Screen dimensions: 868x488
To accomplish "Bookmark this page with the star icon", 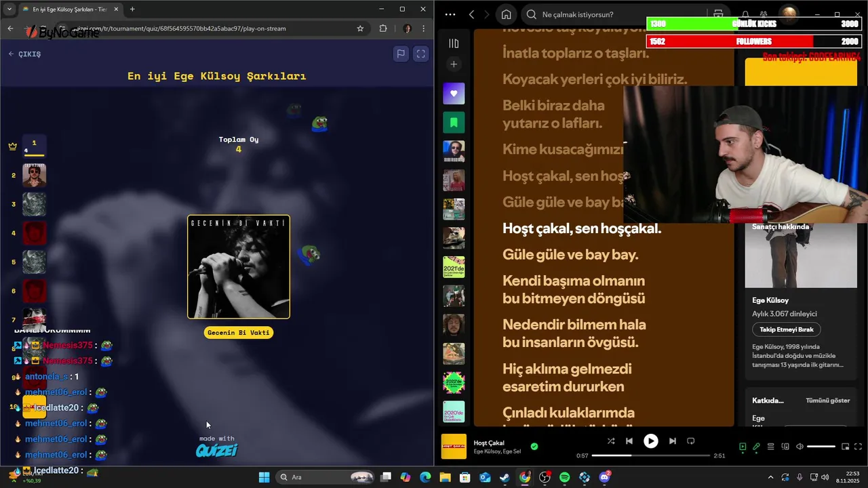I will 360,28.
